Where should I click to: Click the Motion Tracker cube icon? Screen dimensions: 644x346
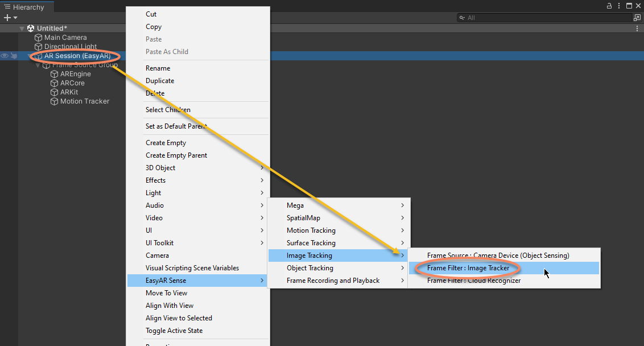point(55,101)
